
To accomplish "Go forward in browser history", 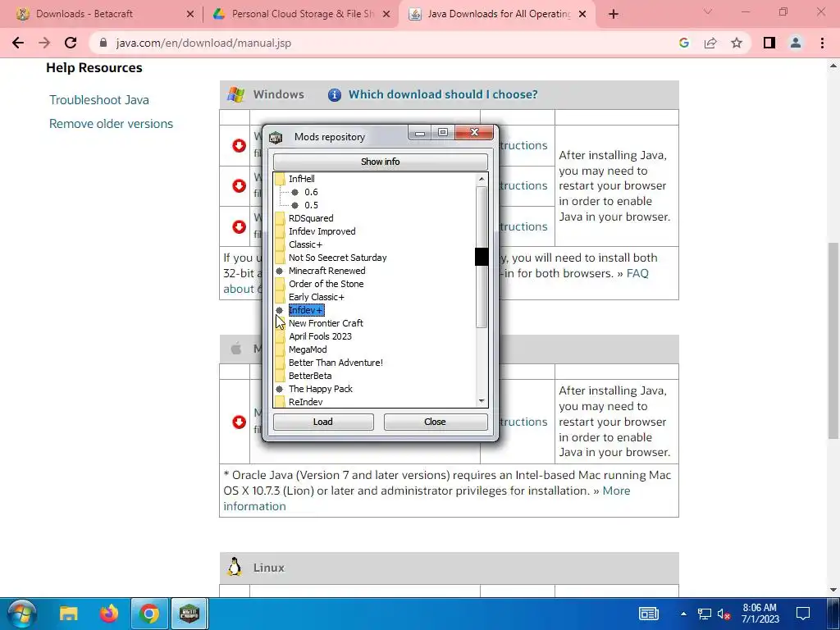I will point(44,43).
